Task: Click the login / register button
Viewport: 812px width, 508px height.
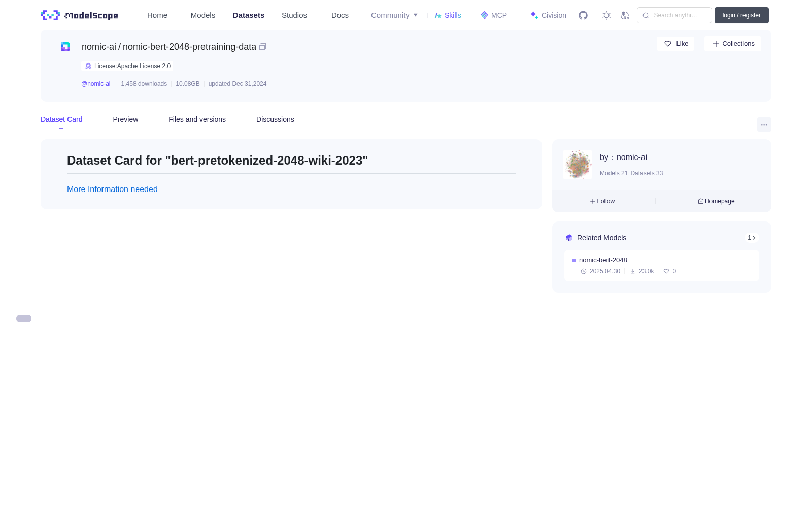Action: pos(741,15)
